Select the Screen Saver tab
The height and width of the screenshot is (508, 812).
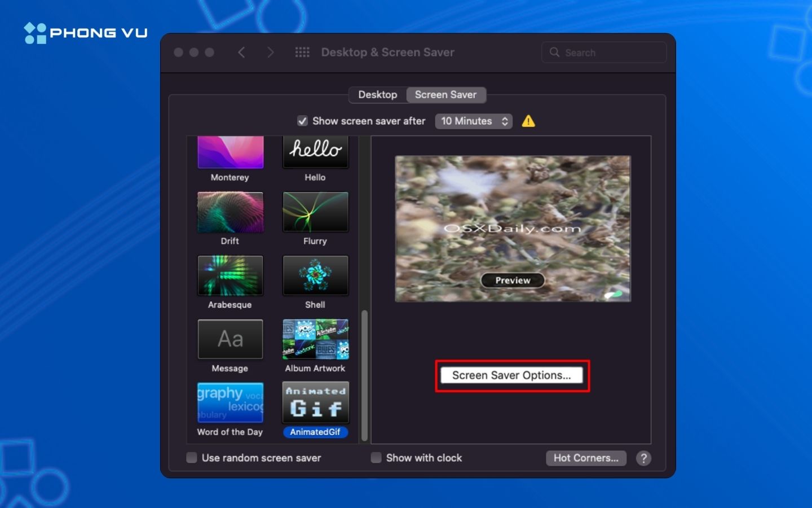(445, 95)
